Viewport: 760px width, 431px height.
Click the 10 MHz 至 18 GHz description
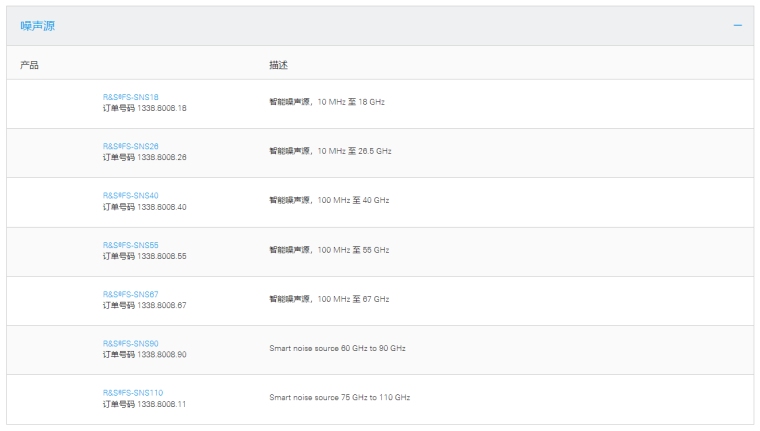(x=326, y=102)
